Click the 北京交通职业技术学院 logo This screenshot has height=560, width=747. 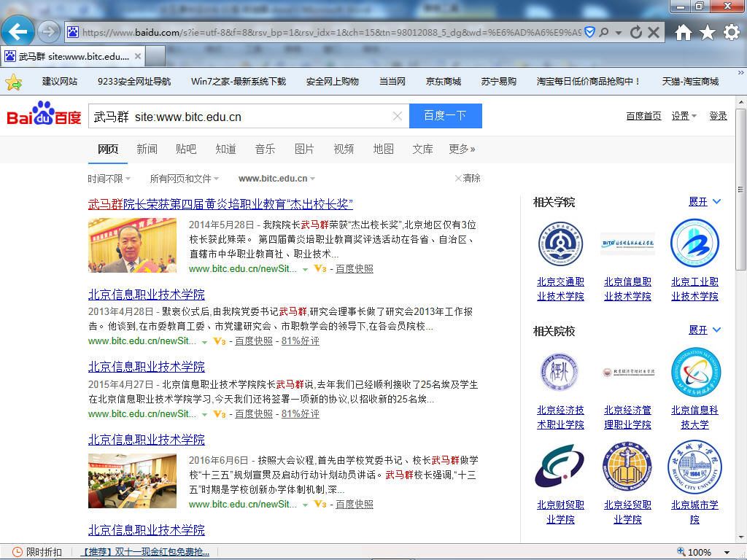pos(560,244)
